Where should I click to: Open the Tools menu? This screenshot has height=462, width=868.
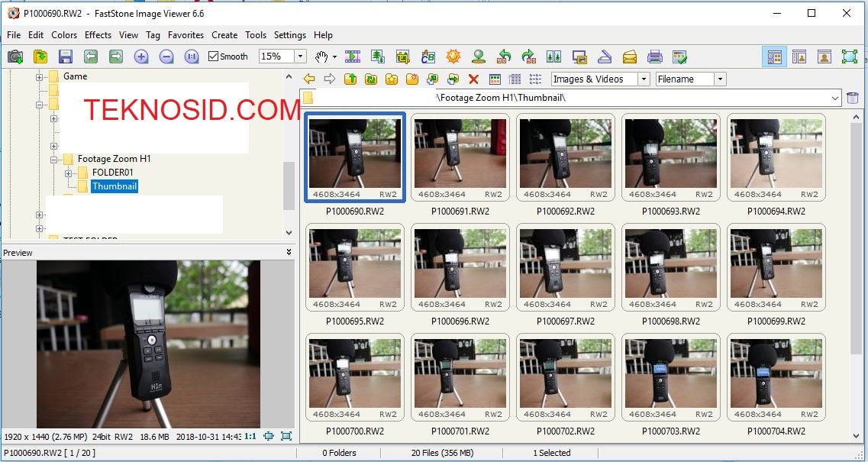256,35
